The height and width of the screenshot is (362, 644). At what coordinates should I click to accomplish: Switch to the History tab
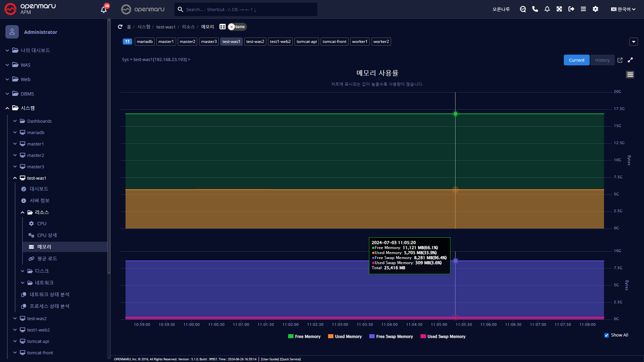[602, 60]
